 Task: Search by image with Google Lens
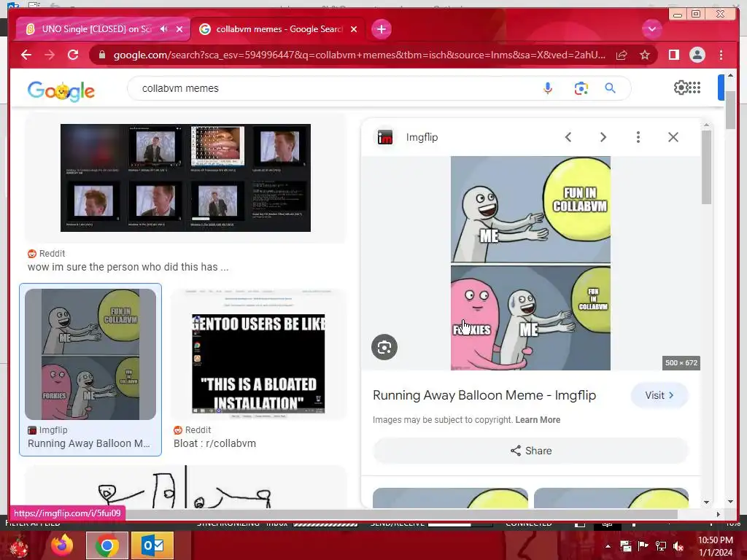581,88
